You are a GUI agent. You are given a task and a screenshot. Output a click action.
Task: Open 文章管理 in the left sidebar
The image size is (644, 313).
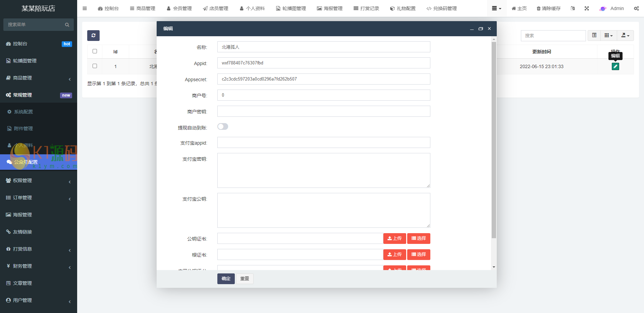tap(39, 283)
